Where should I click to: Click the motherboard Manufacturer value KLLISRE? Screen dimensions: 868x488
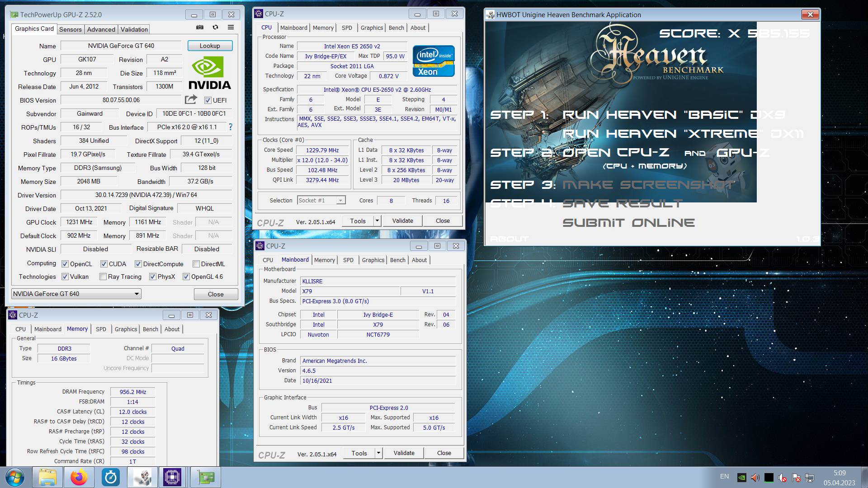[x=378, y=281]
